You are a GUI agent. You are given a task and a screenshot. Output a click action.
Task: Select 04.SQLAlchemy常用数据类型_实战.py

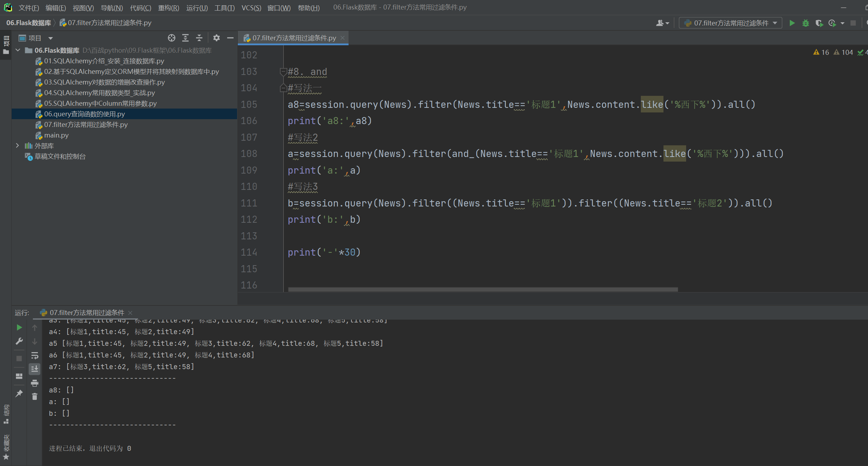(95, 93)
